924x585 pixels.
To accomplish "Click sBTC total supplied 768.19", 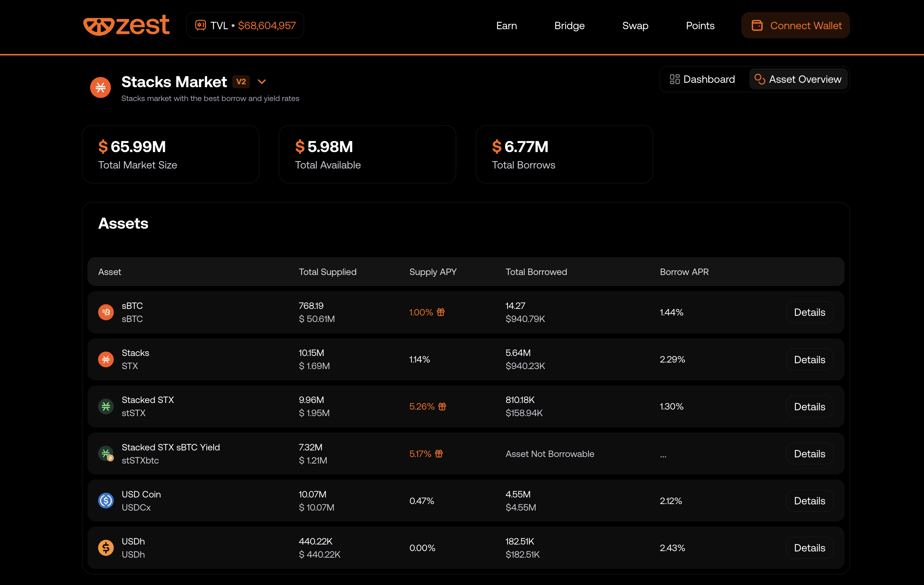I will 311,306.
